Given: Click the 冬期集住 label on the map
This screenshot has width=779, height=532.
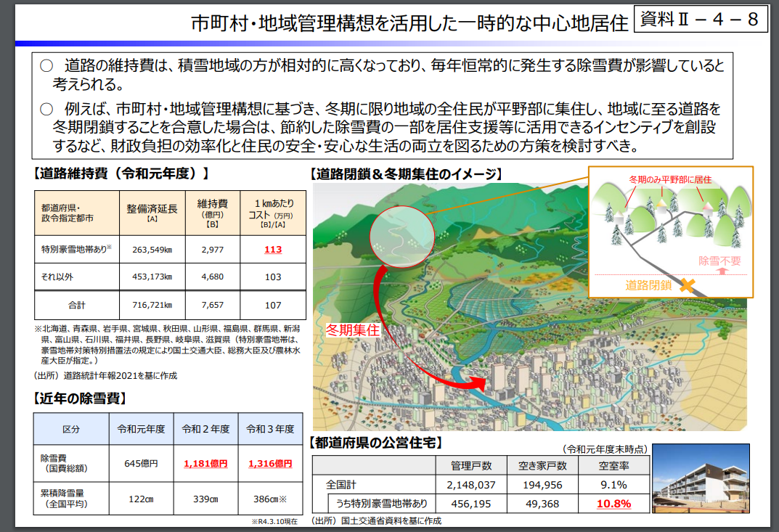Looking at the screenshot, I should click(353, 330).
